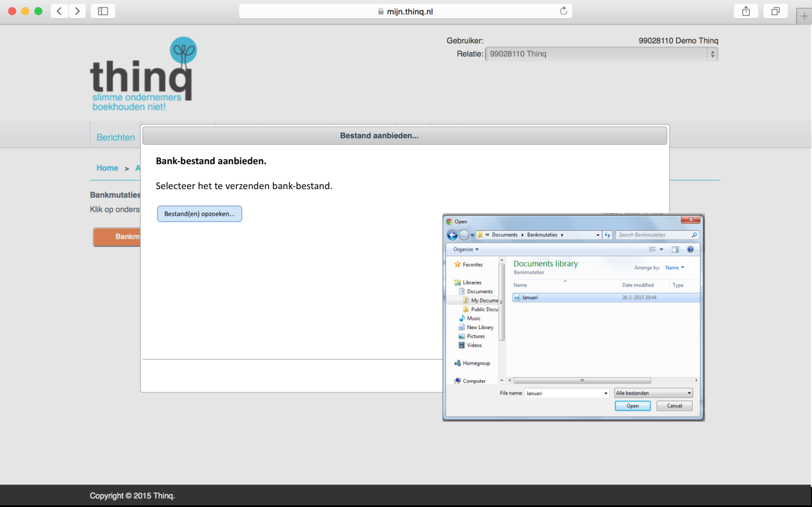Click the navigation pane vertical scrollbar
The height and width of the screenshot is (507, 812).
(x=502, y=302)
